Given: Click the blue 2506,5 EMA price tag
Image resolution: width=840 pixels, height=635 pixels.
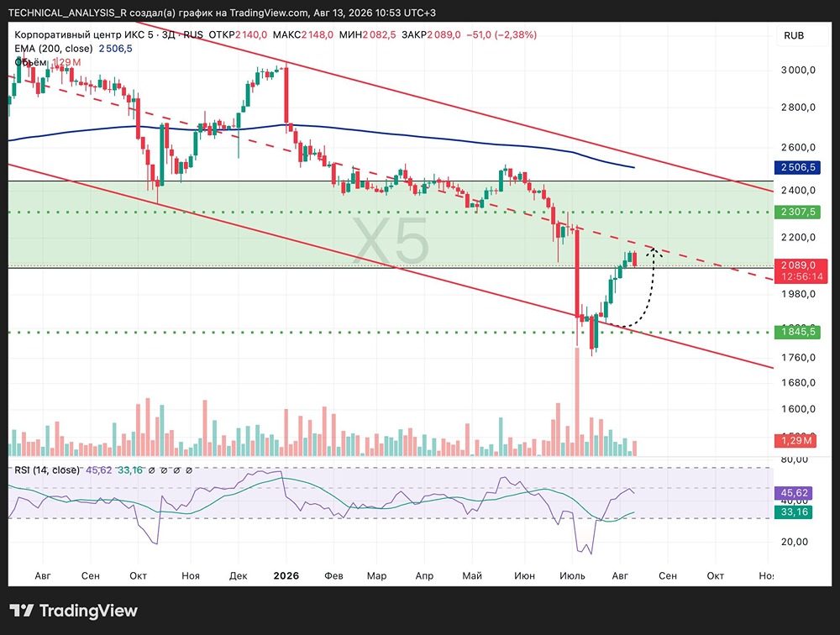Looking at the screenshot, I should (x=797, y=168).
